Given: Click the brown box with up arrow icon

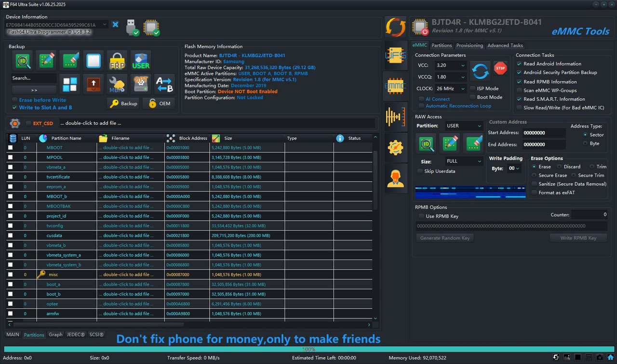Looking at the screenshot, I should (x=94, y=85).
